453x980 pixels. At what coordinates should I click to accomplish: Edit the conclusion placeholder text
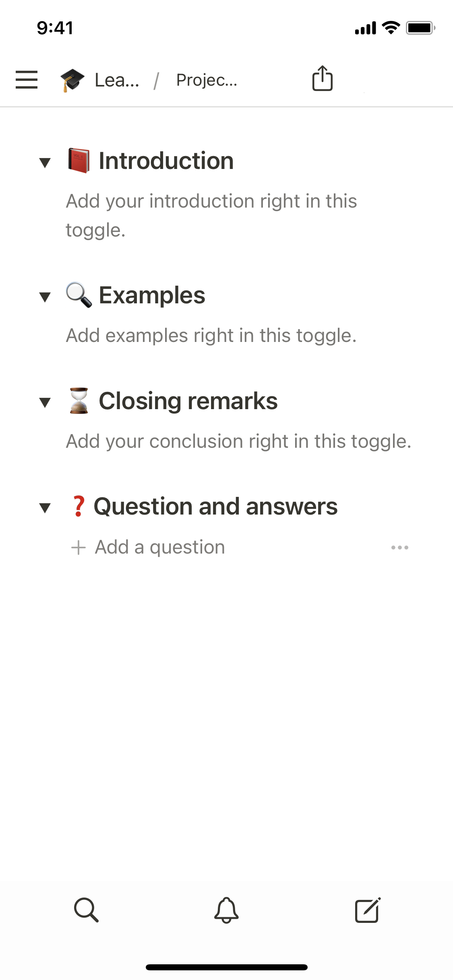238,441
